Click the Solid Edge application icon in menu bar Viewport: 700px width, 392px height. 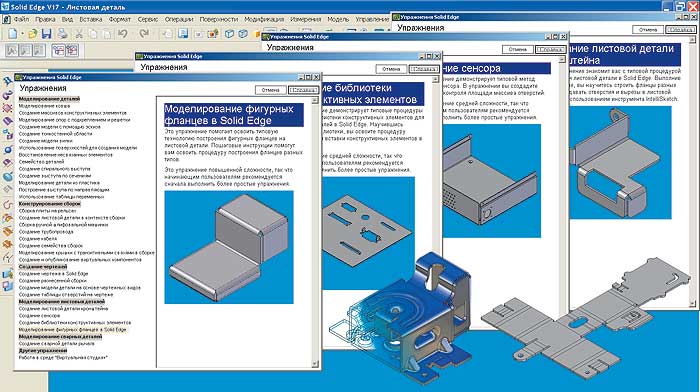point(7,20)
